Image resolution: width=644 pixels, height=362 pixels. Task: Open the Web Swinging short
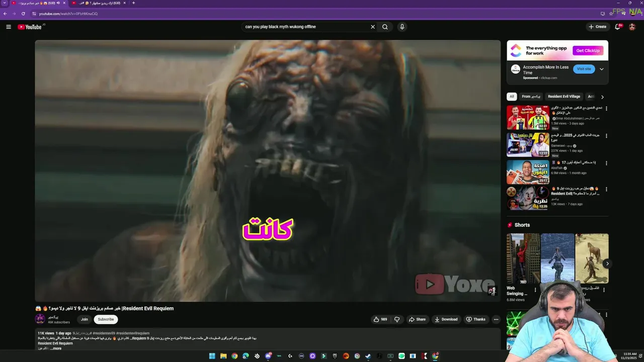pyautogui.click(x=523, y=258)
